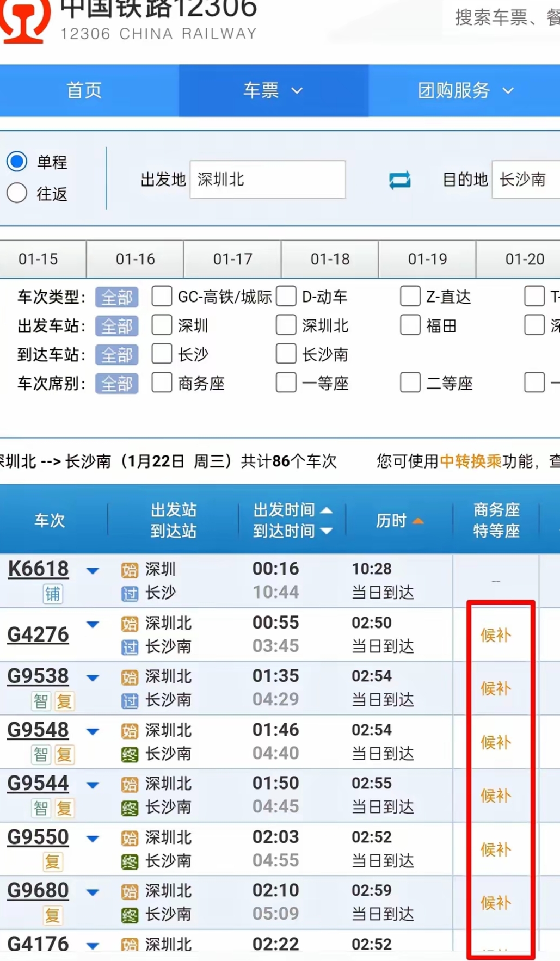Screen dimensions: 560x961
Task: Open train G4276 details link
Action: (x=38, y=634)
